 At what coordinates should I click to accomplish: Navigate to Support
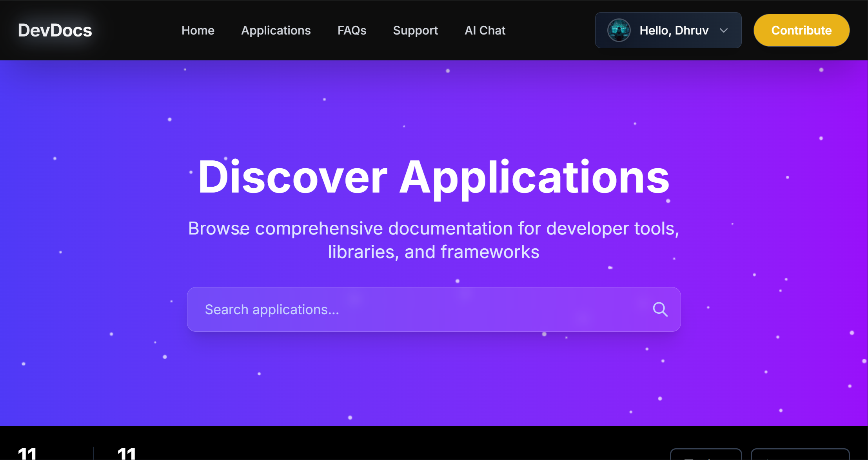tap(416, 30)
